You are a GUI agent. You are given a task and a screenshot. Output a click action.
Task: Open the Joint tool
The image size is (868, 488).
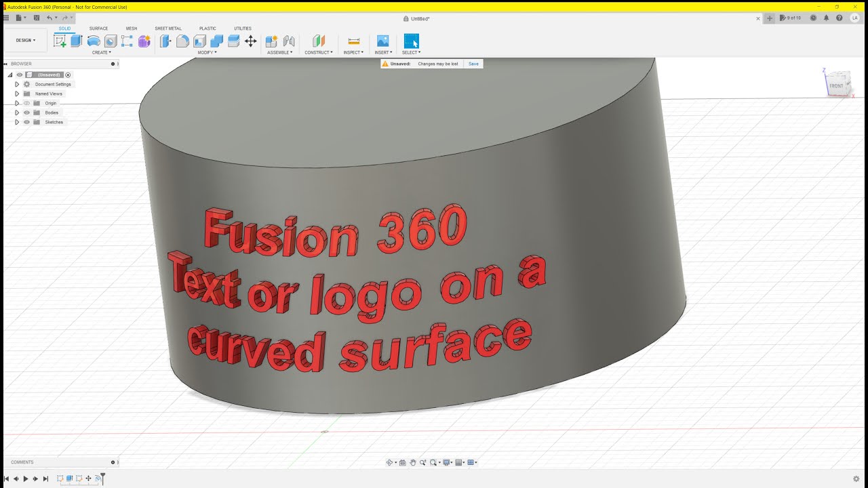(289, 41)
